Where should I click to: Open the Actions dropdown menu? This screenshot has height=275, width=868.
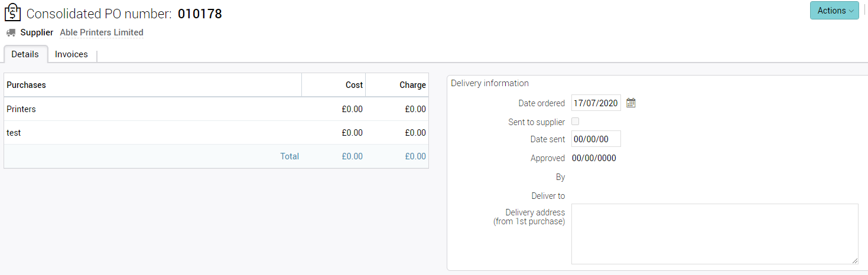[x=834, y=11]
